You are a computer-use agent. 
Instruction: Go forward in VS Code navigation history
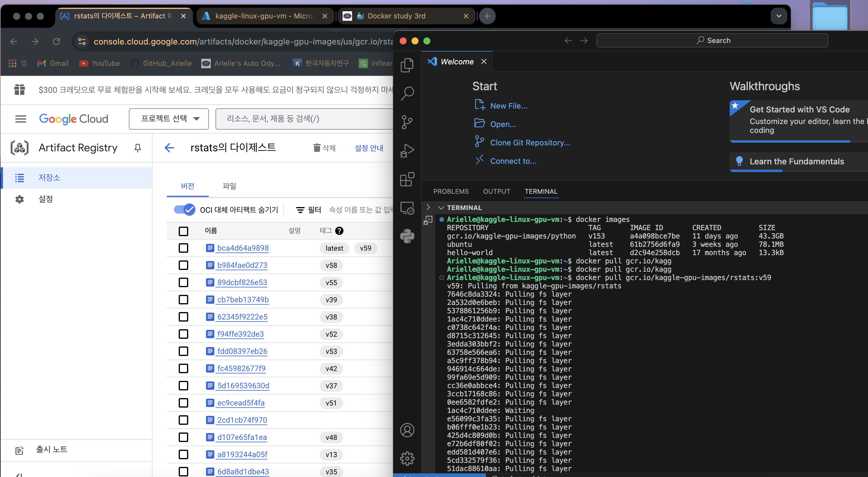584,41
